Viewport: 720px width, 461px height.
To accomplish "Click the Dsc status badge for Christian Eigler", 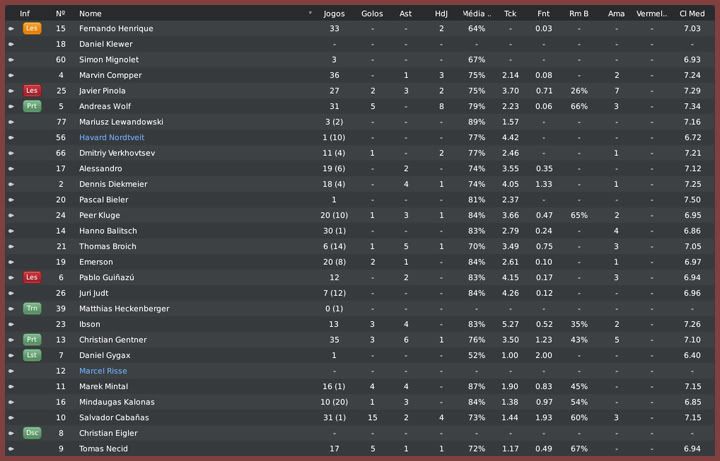I will coord(32,433).
